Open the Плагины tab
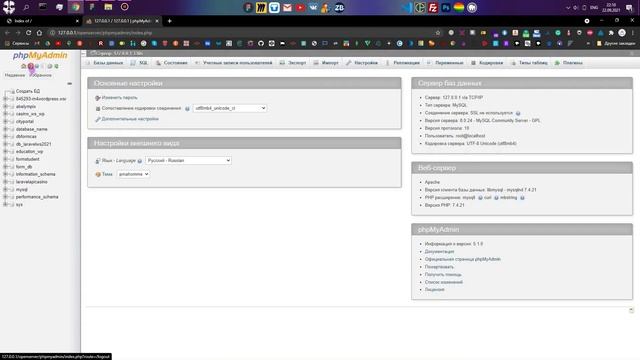 pyautogui.click(x=569, y=63)
